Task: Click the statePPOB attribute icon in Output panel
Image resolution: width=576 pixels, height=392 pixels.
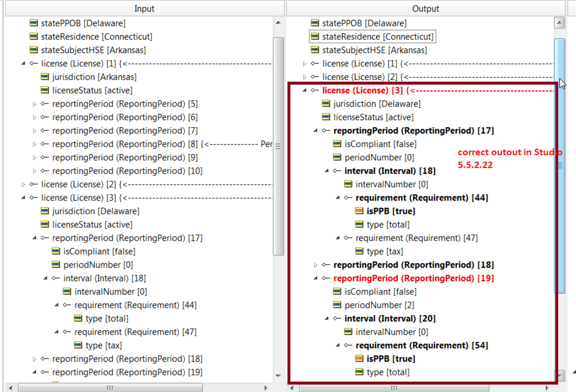Action: 315,23
